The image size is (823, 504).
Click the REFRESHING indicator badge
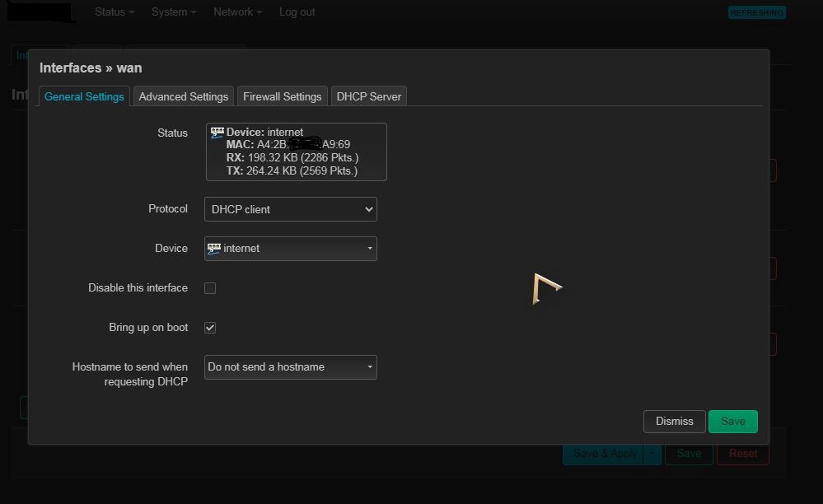(756, 12)
